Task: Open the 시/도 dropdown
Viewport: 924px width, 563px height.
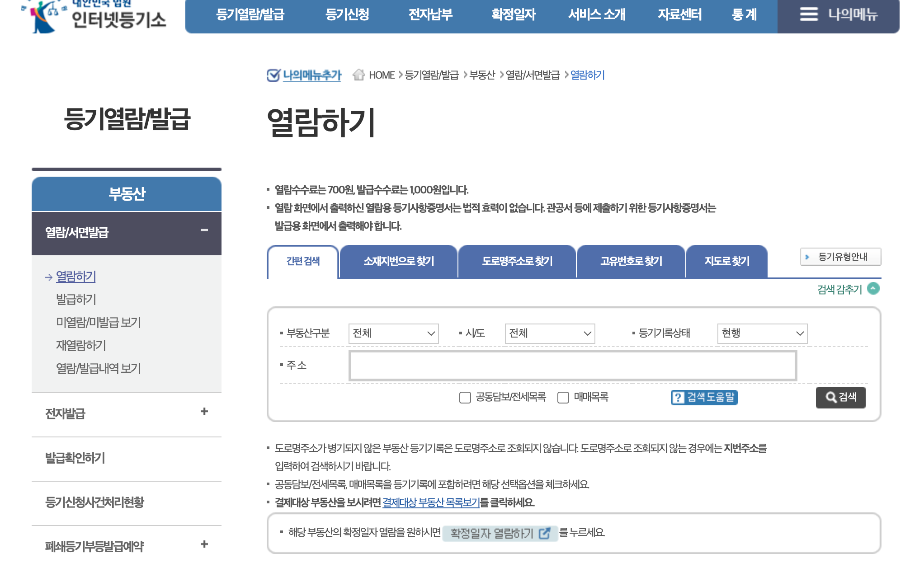Action: tap(549, 333)
